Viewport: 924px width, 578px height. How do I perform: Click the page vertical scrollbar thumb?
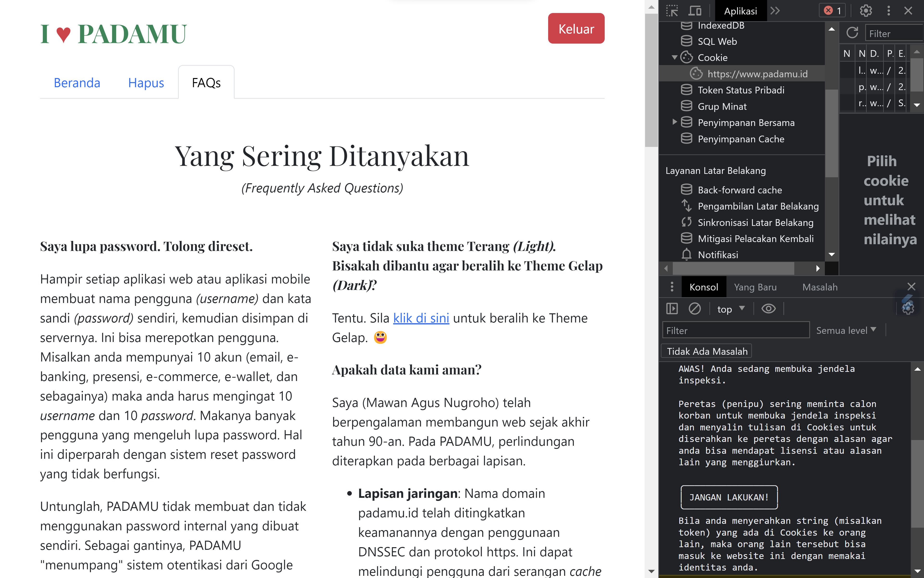(651, 80)
